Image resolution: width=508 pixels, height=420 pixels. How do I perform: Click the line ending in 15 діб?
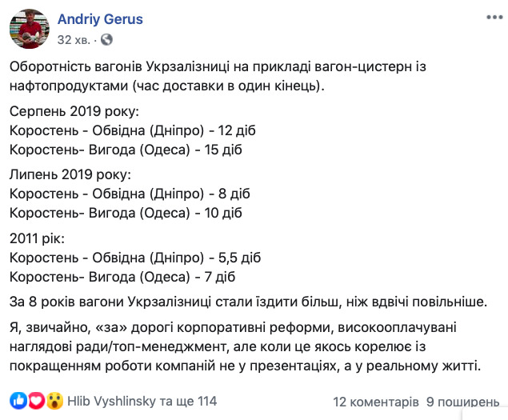[x=125, y=149]
